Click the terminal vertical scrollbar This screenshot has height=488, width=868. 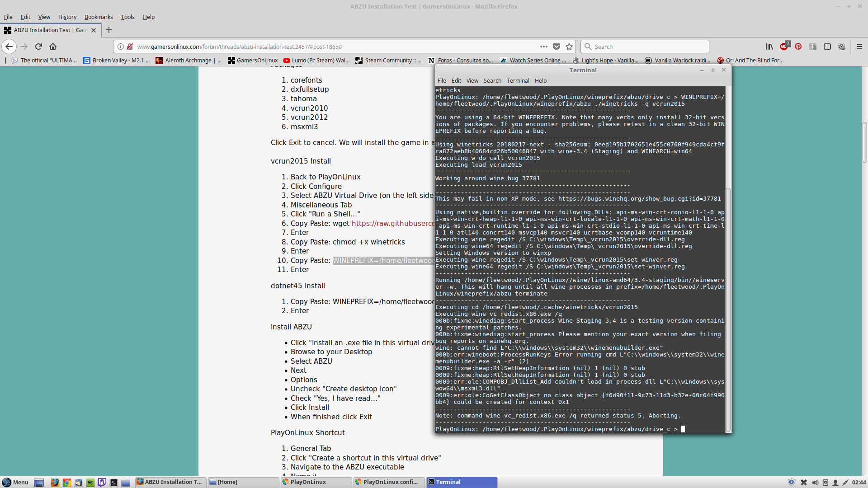point(728,310)
